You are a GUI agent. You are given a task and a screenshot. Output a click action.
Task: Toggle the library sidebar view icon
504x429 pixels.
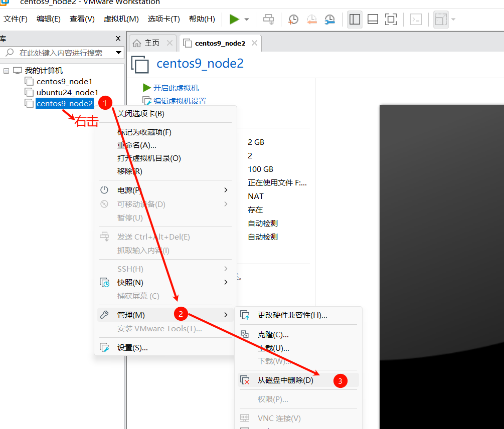(355, 19)
